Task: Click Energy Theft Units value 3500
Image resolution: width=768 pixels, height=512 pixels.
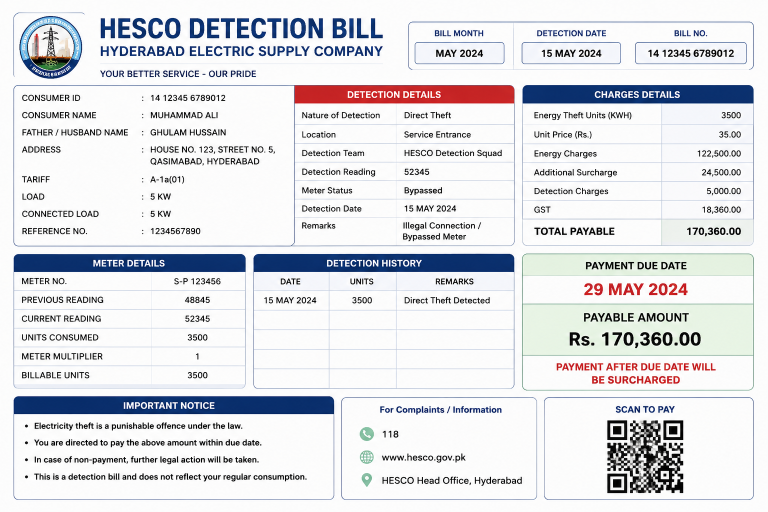Action: (x=731, y=115)
